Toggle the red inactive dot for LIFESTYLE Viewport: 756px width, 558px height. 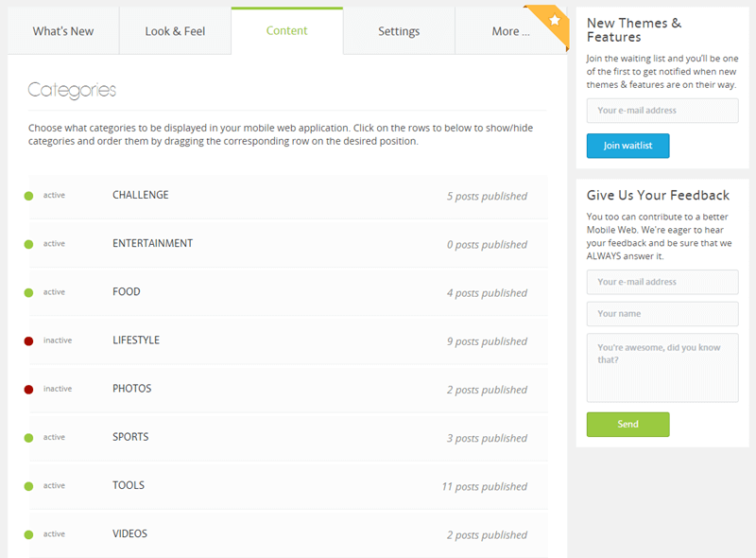pyautogui.click(x=28, y=340)
